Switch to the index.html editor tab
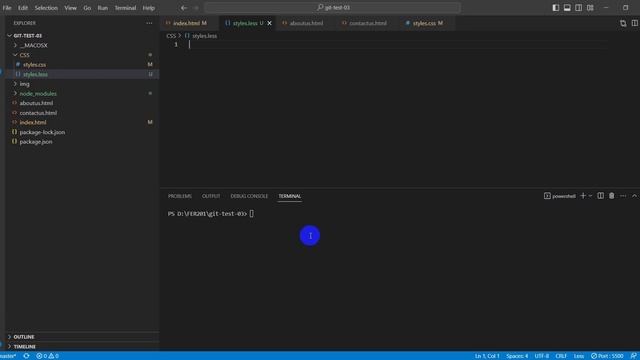 189,23
